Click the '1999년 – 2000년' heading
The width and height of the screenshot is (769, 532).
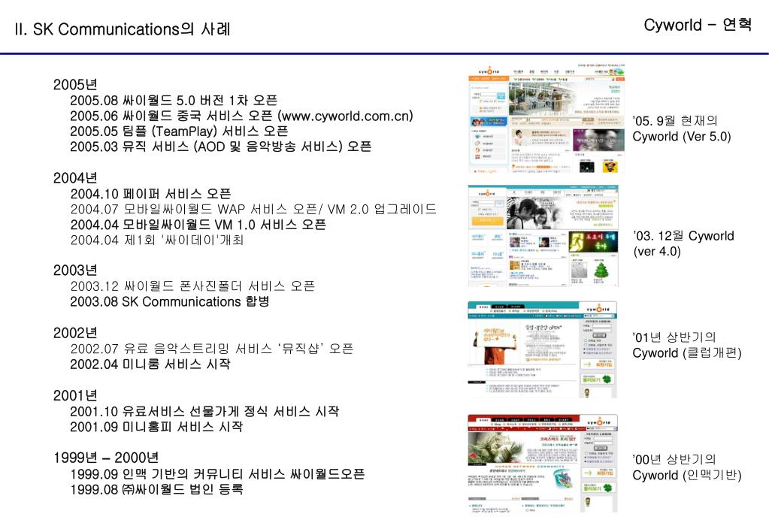[105, 458]
